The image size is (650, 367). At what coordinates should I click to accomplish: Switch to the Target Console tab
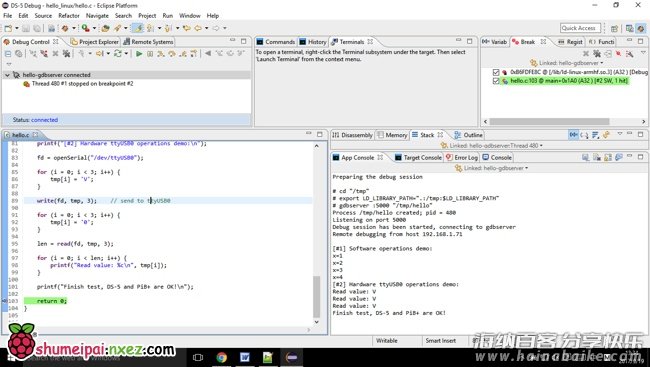click(418, 158)
